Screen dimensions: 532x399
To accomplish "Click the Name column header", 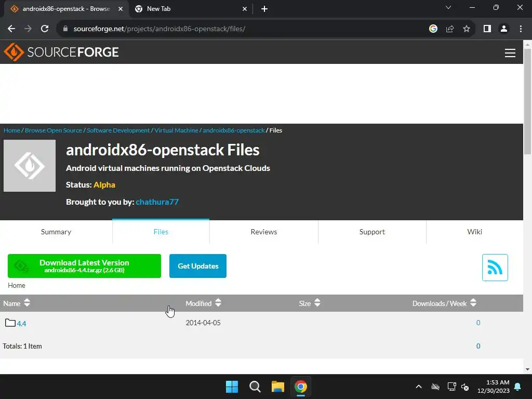I will point(12,303).
